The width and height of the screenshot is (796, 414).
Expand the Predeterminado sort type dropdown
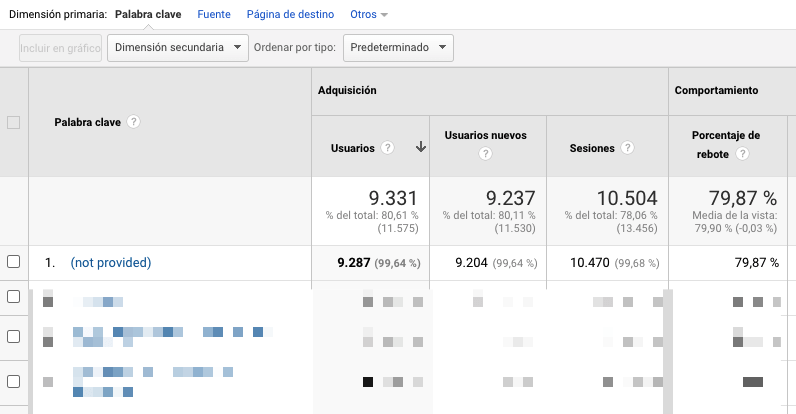tap(398, 48)
